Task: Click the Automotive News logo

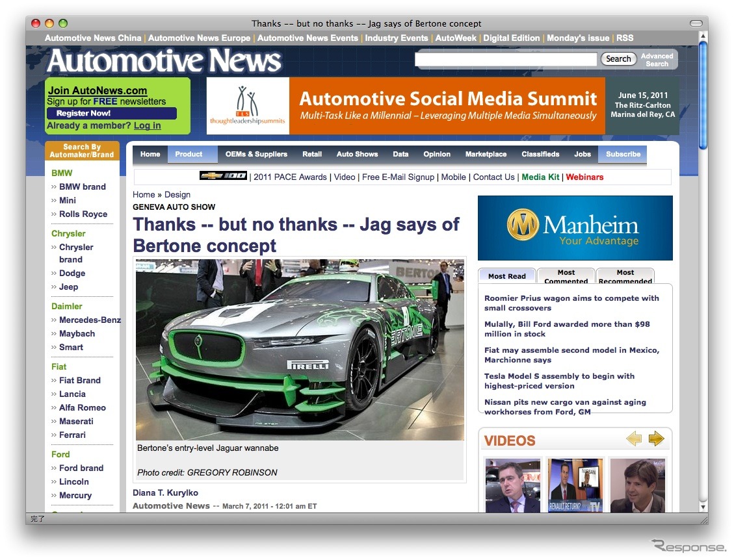Action: (164, 61)
